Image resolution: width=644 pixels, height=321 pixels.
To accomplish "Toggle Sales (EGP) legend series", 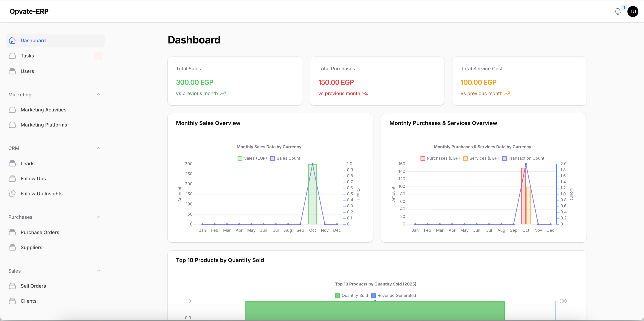I will 252,158.
